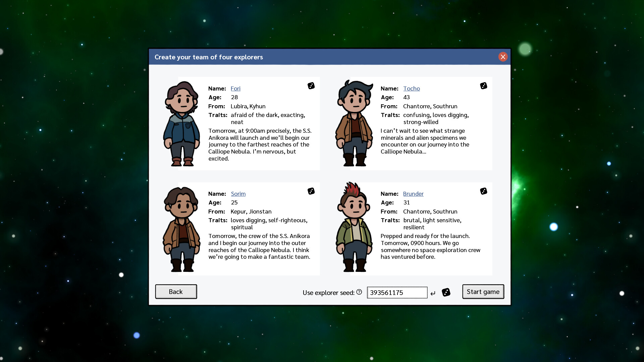Click Fori's character portrait
644x362 pixels.
coord(181,124)
